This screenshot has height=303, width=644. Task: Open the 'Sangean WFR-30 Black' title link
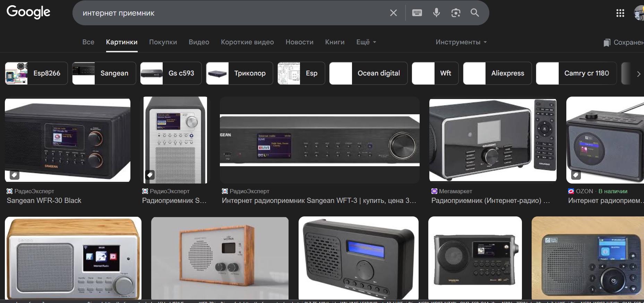(44, 200)
